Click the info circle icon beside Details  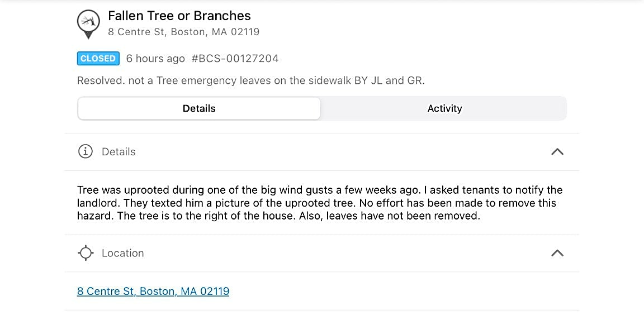click(85, 152)
